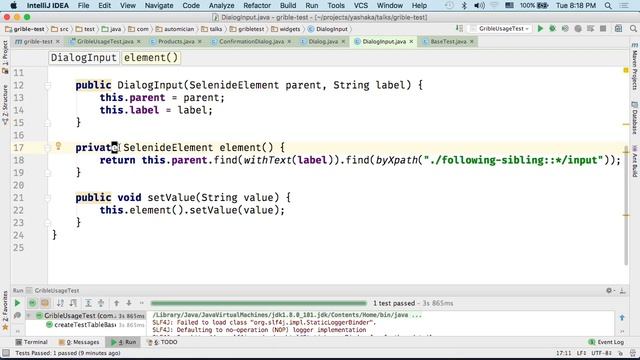This screenshot has width=640, height=360.
Task: Rerun tests in the Run panel
Action: (x=17, y=303)
